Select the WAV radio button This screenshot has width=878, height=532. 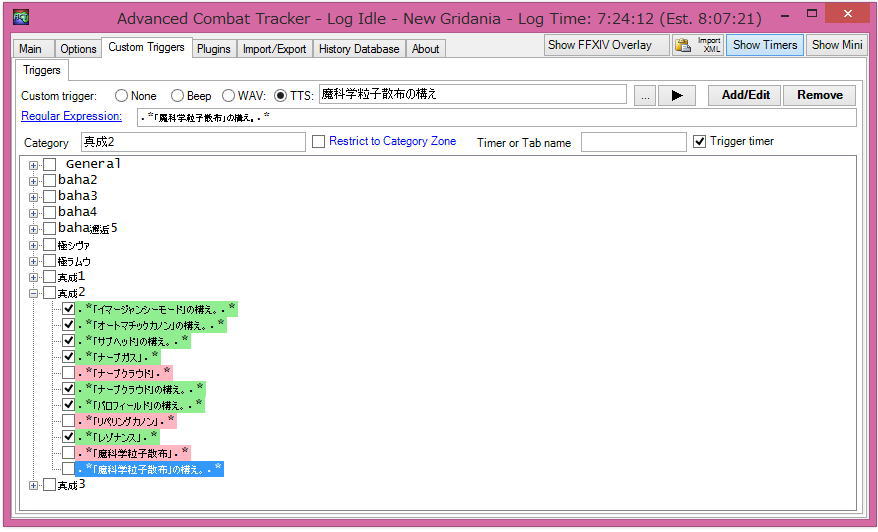(228, 96)
